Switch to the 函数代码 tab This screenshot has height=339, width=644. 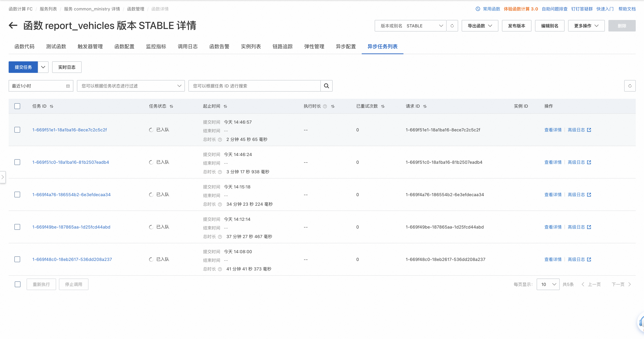(24, 47)
